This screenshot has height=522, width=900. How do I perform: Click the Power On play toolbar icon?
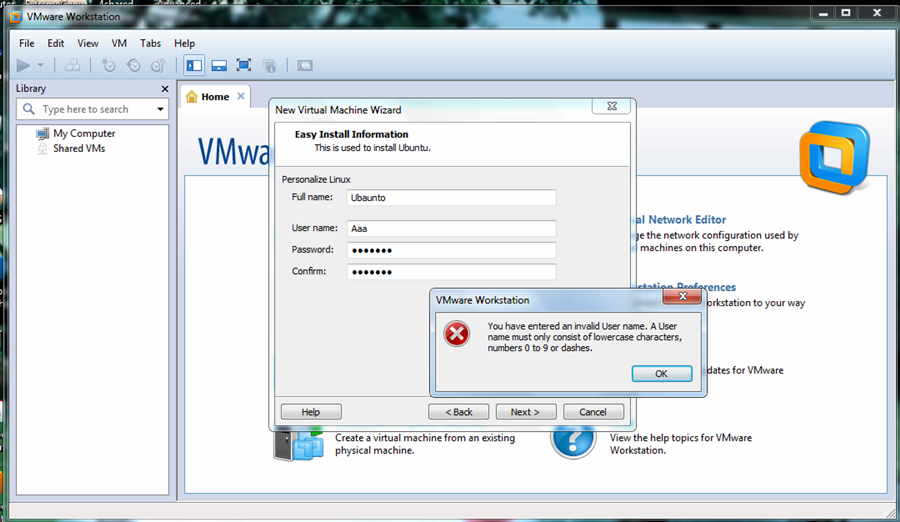tap(23, 65)
